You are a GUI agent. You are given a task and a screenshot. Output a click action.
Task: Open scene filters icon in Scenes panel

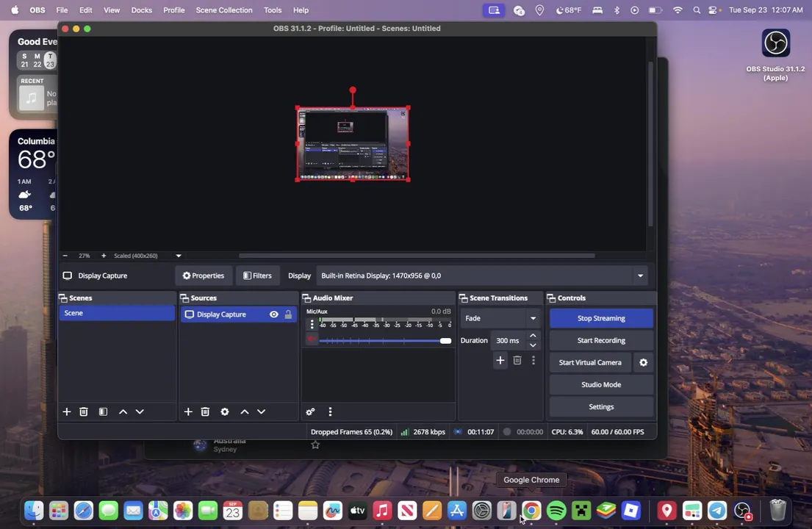(x=103, y=411)
